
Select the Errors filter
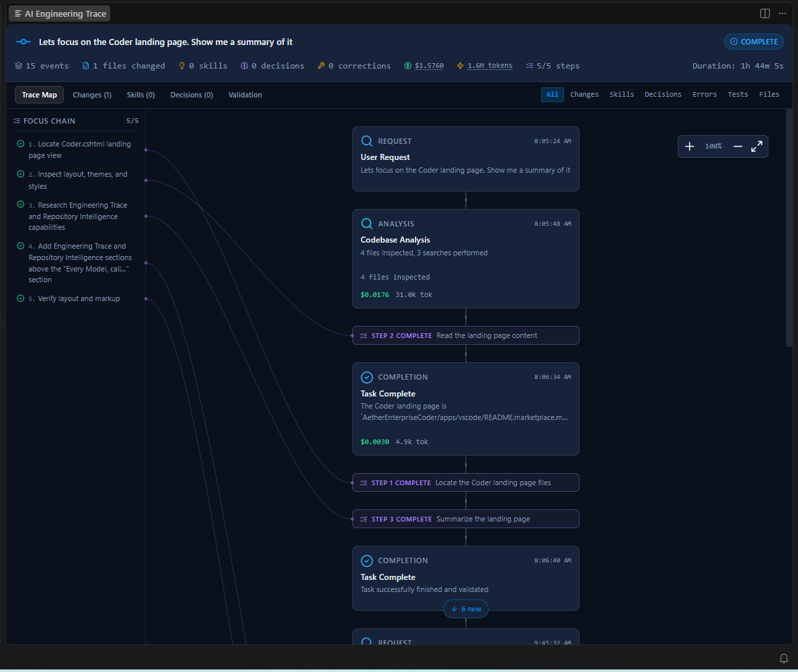pos(705,94)
